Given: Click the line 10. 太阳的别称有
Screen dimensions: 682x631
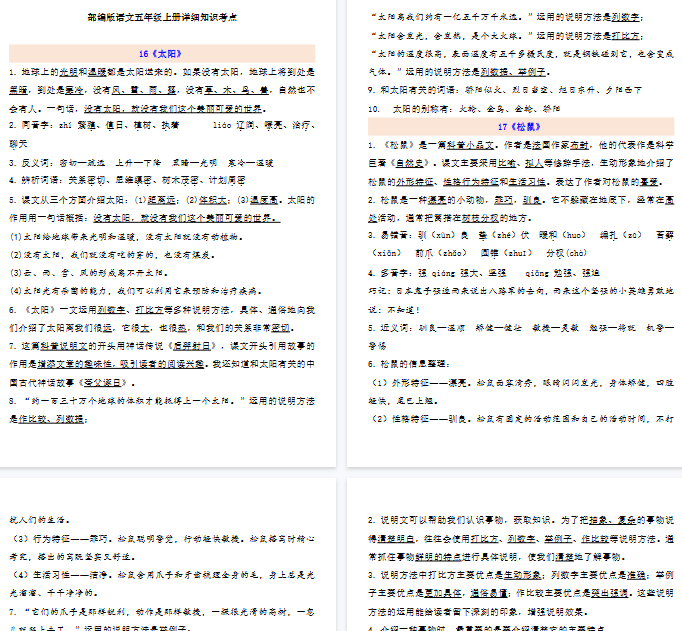Looking at the screenshot, I should [464, 109].
